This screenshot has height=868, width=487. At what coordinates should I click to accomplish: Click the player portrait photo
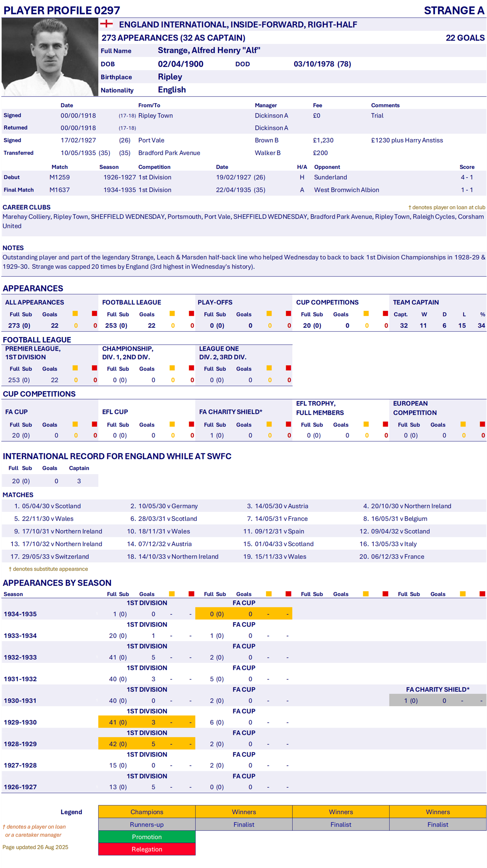pyautogui.click(x=49, y=57)
